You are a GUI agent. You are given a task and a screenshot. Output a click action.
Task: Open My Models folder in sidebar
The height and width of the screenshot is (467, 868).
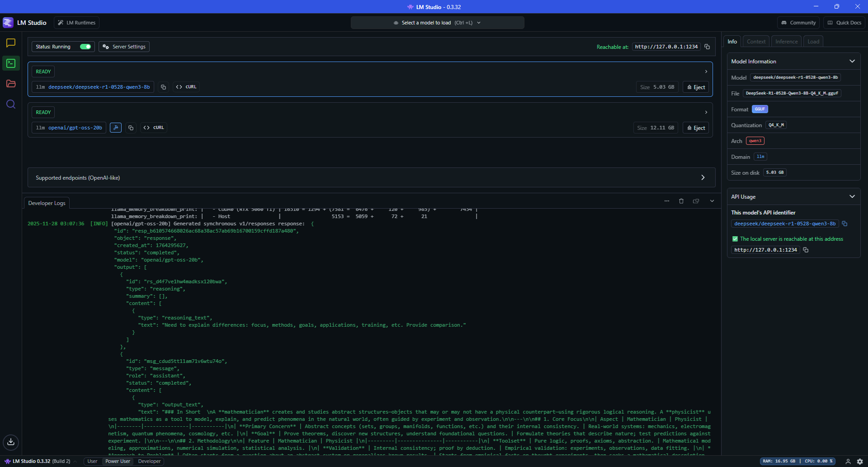point(11,84)
